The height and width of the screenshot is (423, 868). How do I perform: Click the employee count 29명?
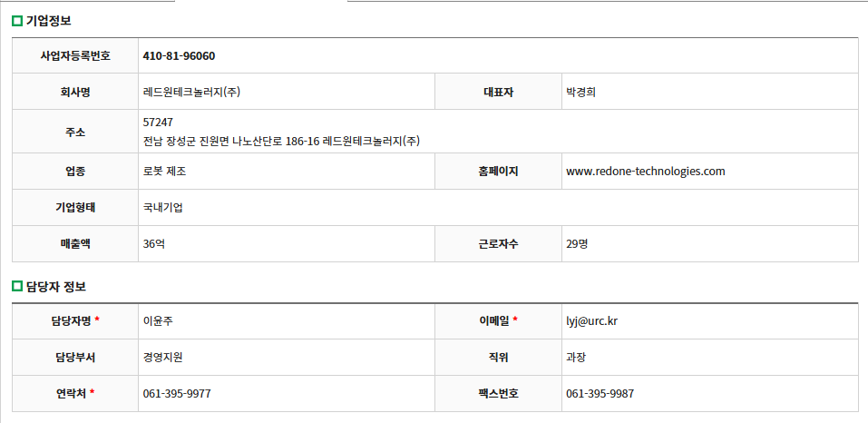pos(578,244)
